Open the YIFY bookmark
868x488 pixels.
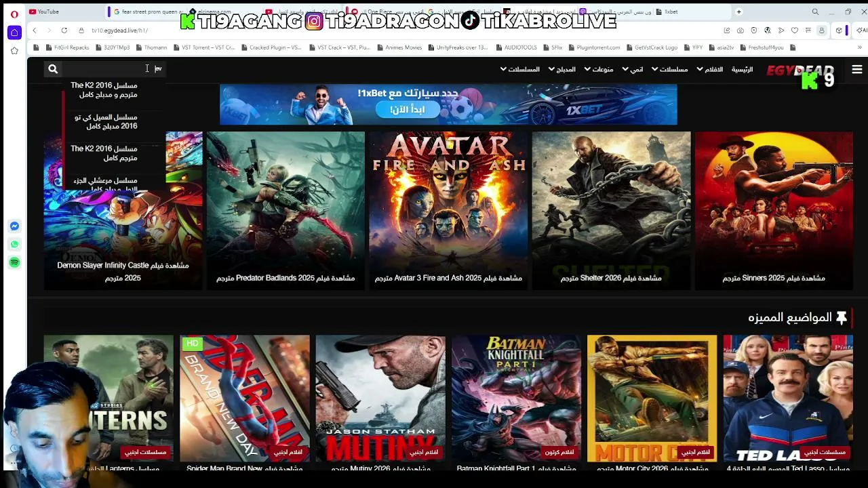point(693,47)
